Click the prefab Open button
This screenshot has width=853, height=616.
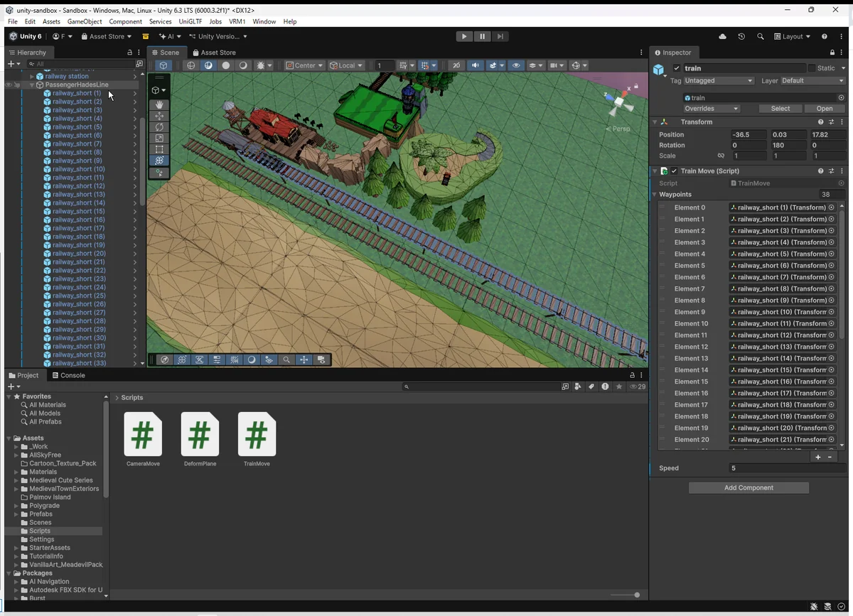[824, 109]
